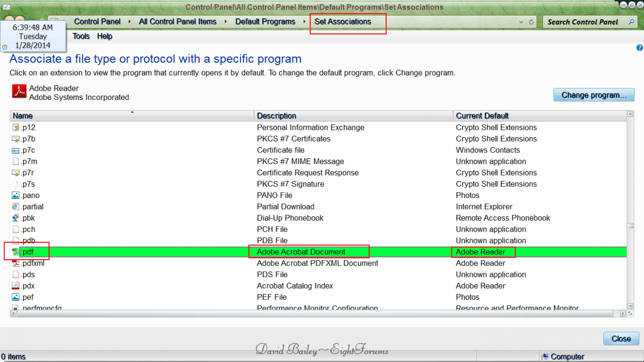This screenshot has height=362, width=644.
Task: Click the .p7r certificate request icon
Action: 15,173
